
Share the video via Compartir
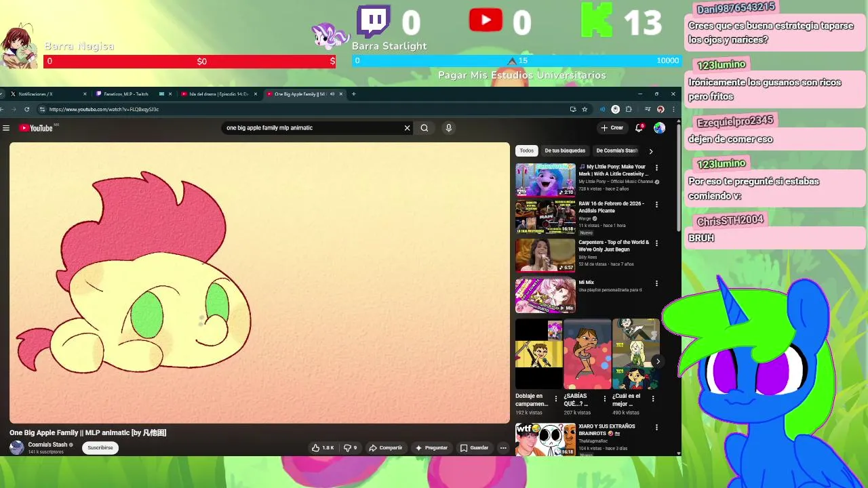click(385, 448)
